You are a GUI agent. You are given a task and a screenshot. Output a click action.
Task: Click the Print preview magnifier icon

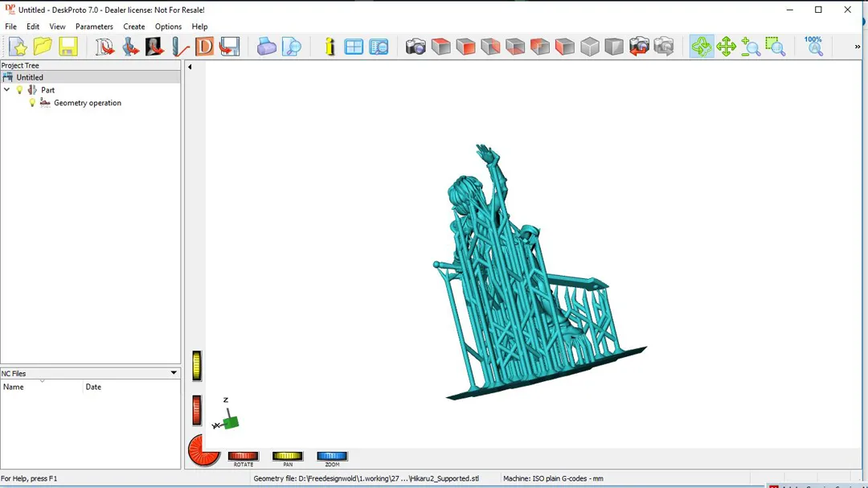(292, 47)
